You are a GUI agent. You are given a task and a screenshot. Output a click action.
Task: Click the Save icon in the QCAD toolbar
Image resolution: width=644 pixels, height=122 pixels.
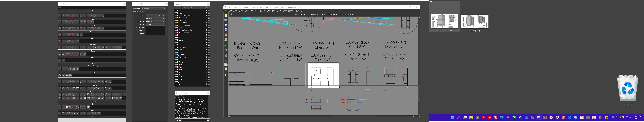[x=226, y=25]
